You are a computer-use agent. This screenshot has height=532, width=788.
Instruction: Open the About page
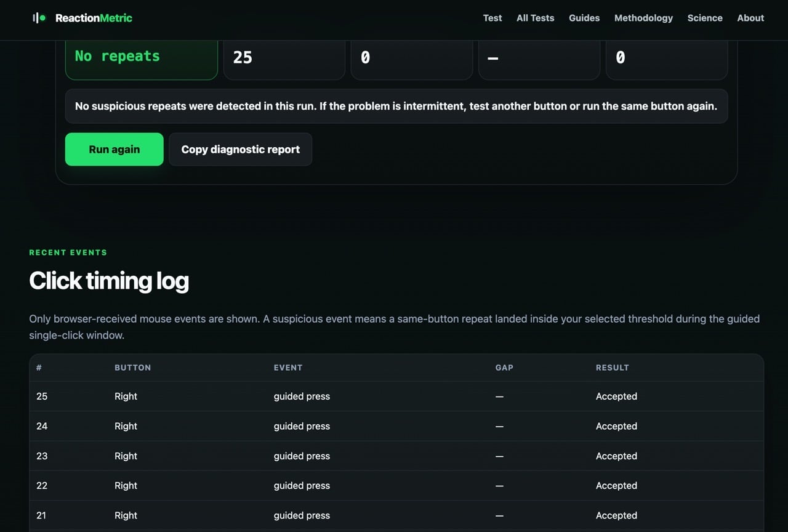(750, 18)
